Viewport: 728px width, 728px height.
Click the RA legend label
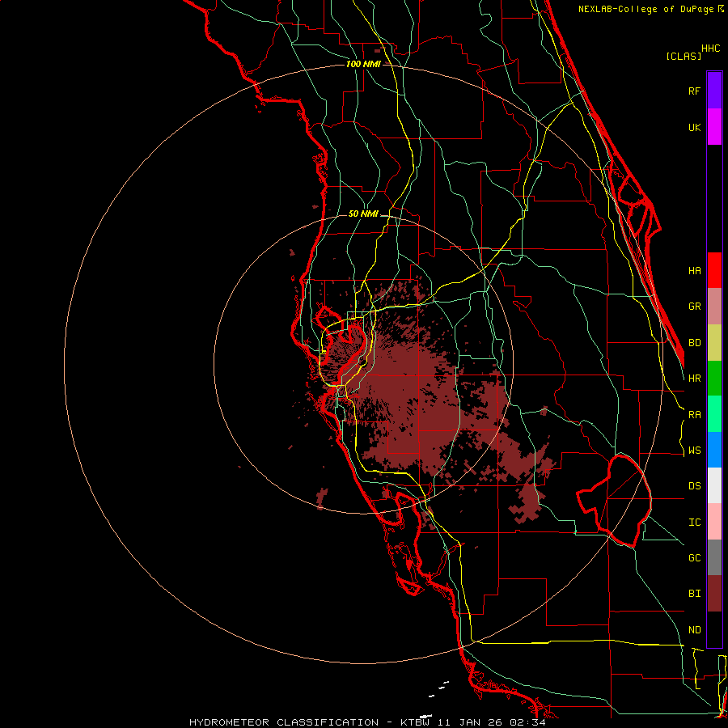[694, 415]
